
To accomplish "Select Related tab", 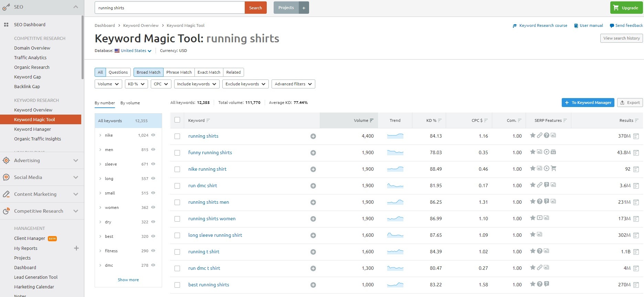I will click(x=233, y=72).
